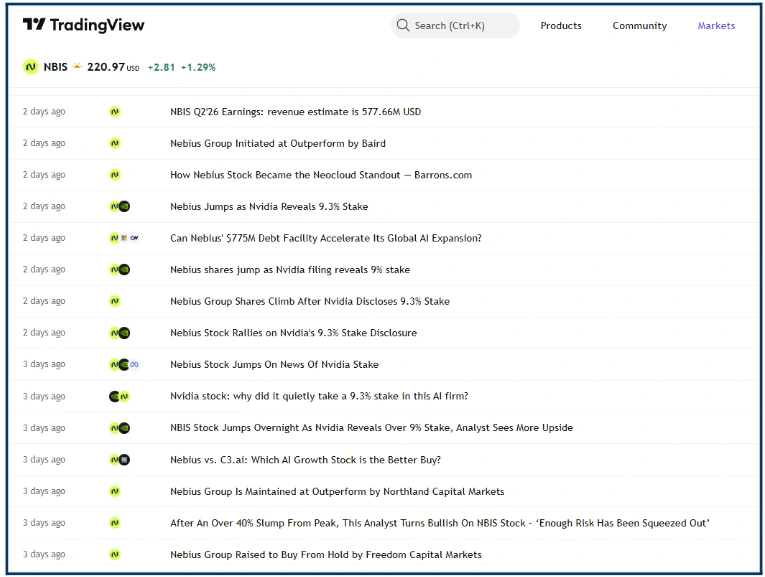
Task: Open the $775M Debt Facility article
Action: coord(325,238)
